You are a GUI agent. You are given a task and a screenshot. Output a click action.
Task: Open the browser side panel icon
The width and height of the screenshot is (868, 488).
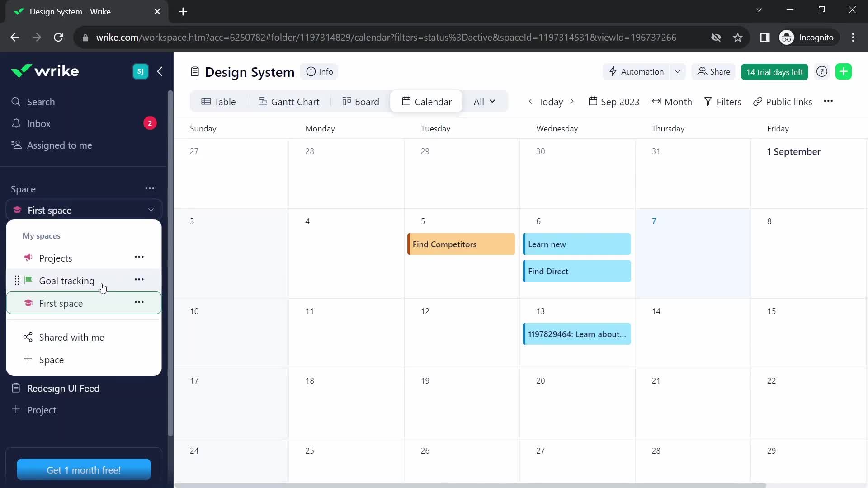point(764,38)
